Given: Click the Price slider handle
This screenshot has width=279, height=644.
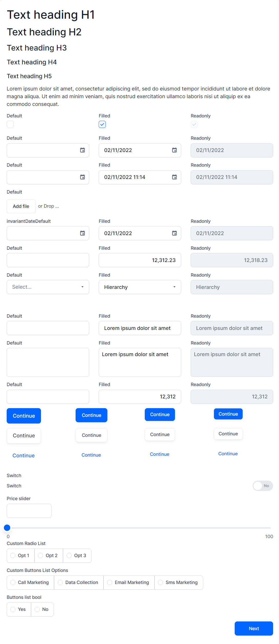Looking at the screenshot, I should click(7, 528).
